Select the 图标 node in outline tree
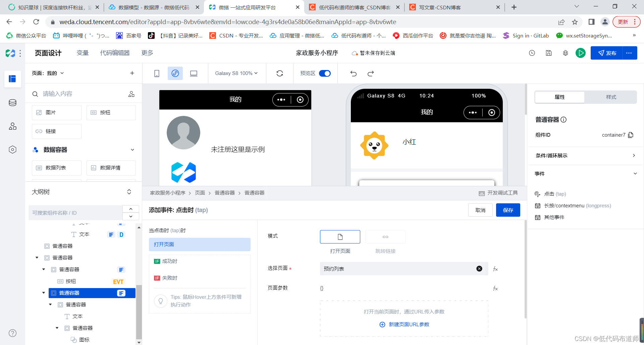The image size is (644, 345). 84,340
